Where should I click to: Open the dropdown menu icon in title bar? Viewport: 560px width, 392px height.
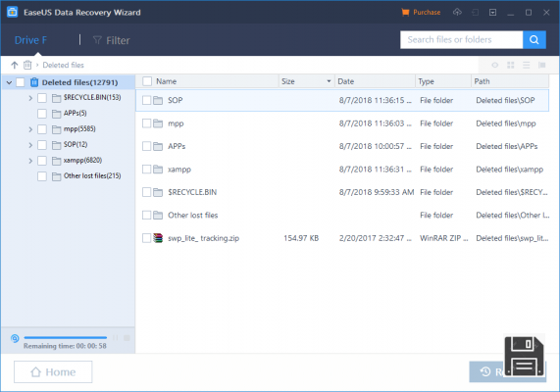(493, 13)
